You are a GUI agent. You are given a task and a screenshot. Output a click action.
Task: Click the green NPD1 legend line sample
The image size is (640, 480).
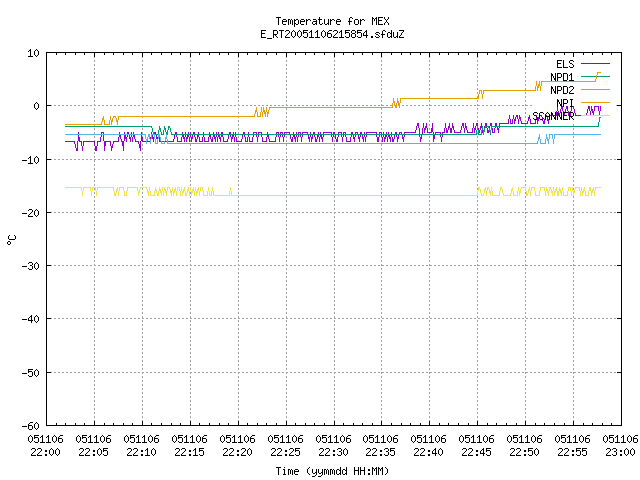click(x=595, y=76)
